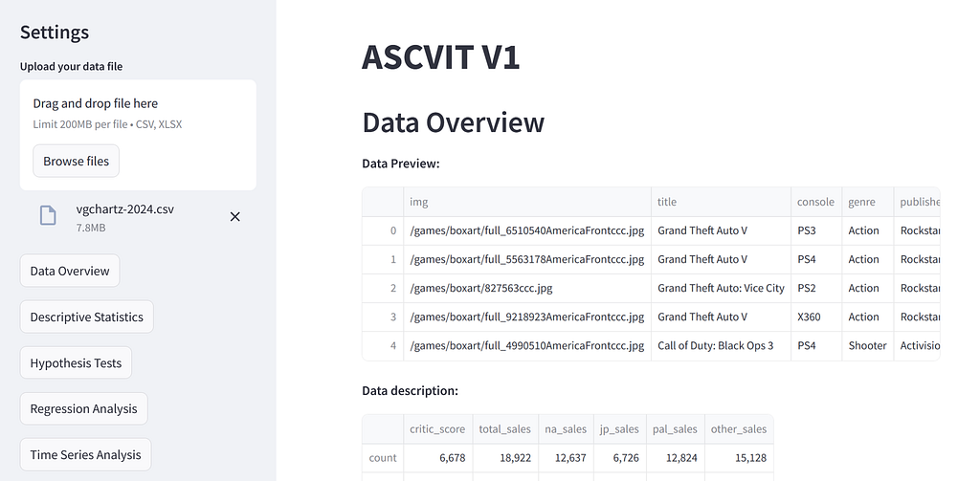Click the Call of Duty: Black Ops 3 cell

coord(722,345)
